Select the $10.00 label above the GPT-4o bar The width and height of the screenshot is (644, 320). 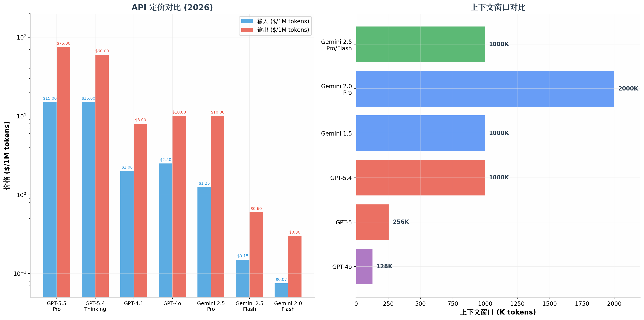click(x=179, y=112)
